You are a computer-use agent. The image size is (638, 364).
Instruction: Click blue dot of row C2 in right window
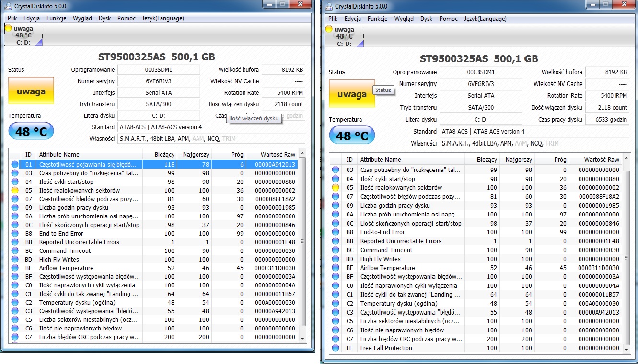pyautogui.click(x=336, y=303)
